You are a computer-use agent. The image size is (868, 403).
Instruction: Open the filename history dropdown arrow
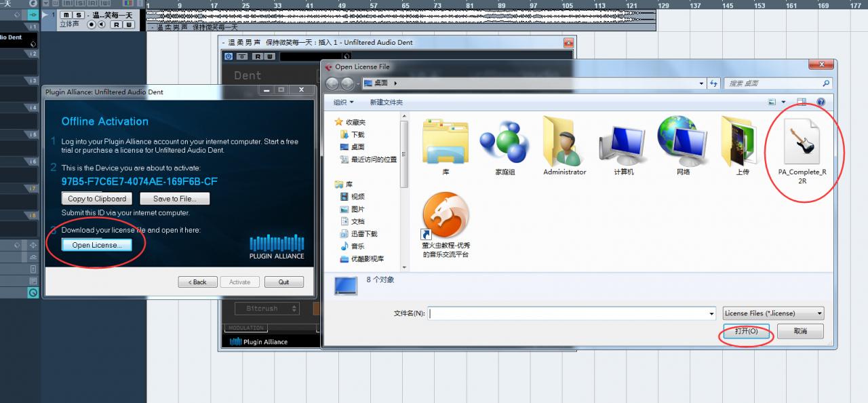[x=711, y=313]
